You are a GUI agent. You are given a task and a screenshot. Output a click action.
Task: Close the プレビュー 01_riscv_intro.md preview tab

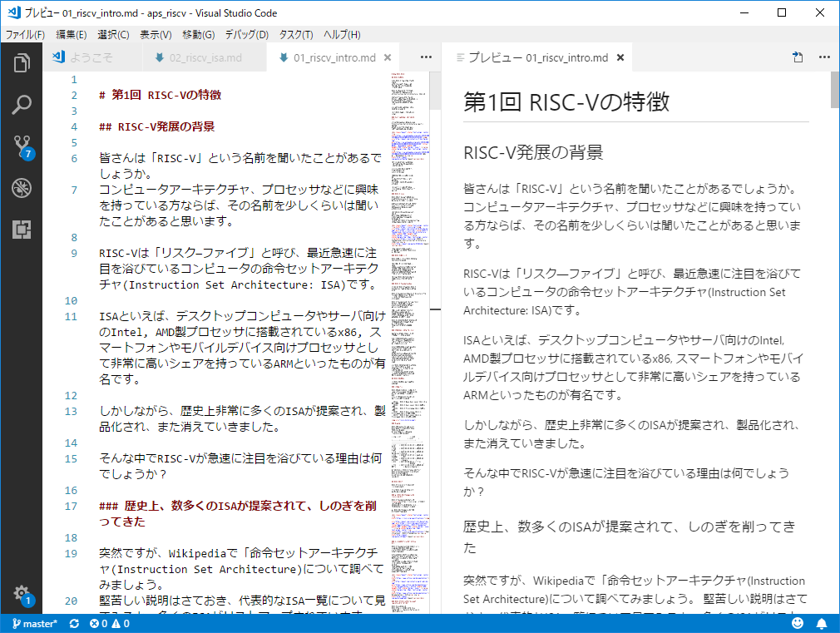[x=620, y=57]
